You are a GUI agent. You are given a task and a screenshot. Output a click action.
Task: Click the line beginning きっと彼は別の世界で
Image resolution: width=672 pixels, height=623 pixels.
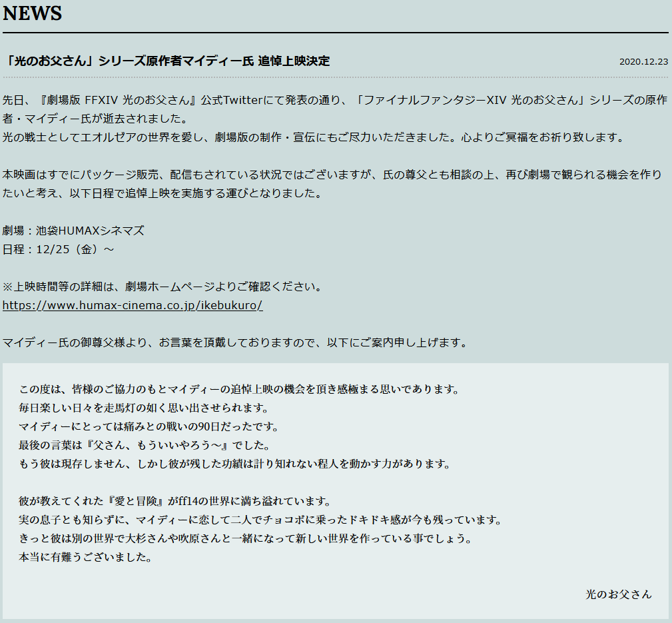[x=246, y=538]
